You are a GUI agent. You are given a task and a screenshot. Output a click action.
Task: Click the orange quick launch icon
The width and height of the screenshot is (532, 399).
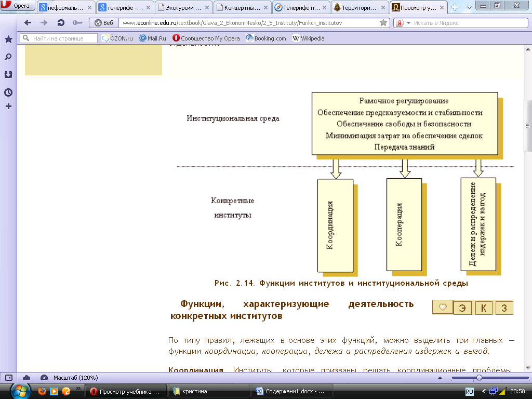click(x=66, y=391)
